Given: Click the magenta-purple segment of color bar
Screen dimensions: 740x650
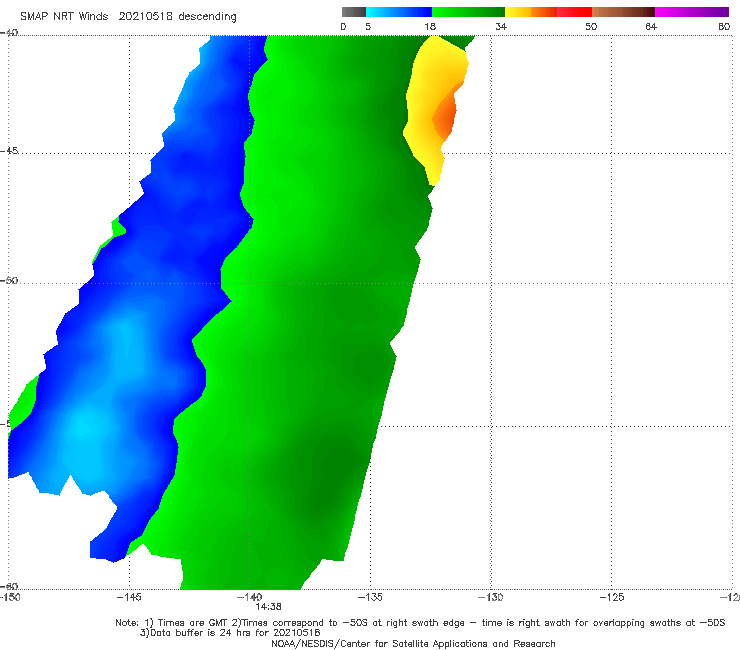Looking at the screenshot, I should click(692, 12).
